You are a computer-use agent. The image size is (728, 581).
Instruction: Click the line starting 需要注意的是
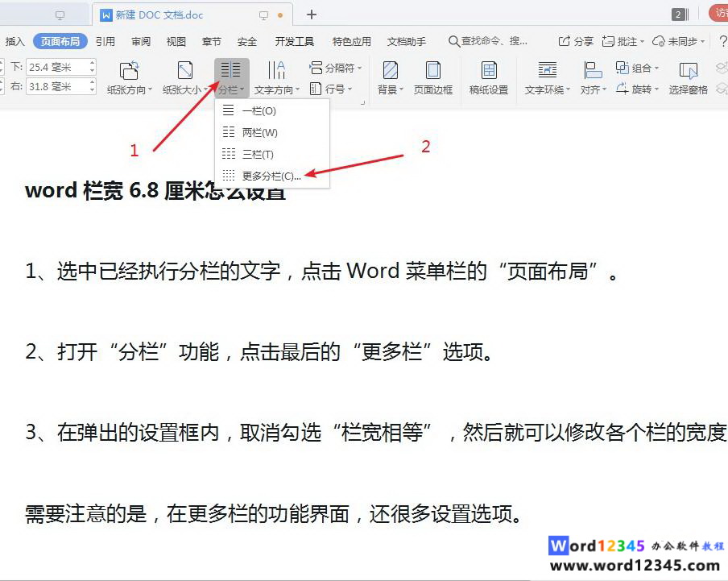275,513
